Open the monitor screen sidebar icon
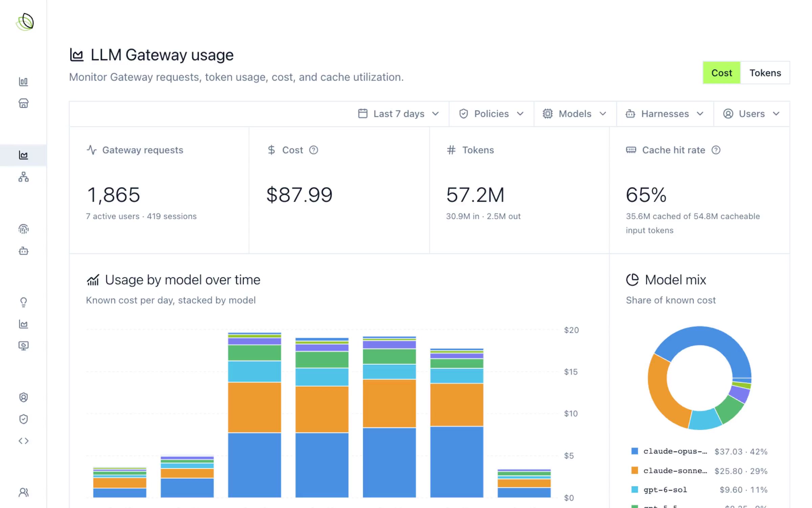This screenshot has width=812, height=508. (23, 346)
